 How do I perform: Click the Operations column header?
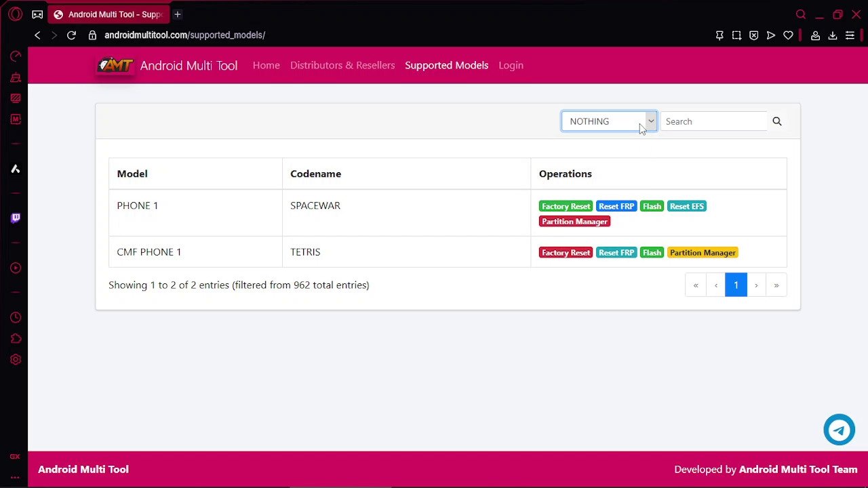(658, 174)
